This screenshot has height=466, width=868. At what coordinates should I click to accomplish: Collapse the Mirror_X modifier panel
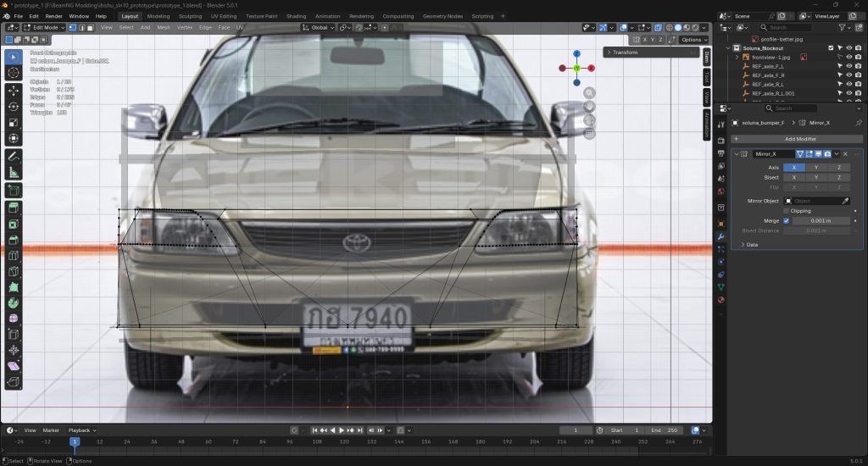(737, 154)
